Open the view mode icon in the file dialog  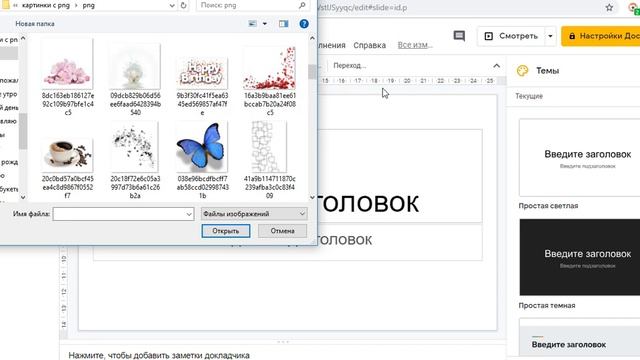point(253,24)
